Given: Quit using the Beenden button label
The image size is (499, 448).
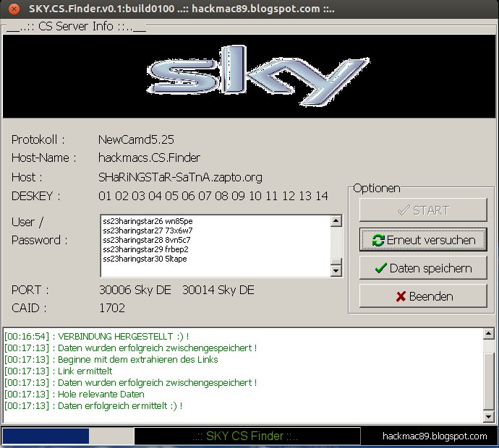Looking at the screenshot, I should pyautogui.click(x=431, y=296).
